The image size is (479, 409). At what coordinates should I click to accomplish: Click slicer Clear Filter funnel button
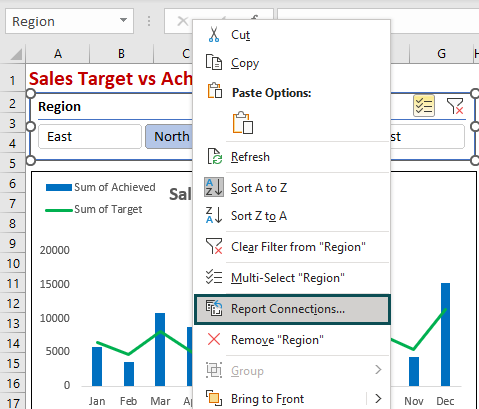[455, 106]
